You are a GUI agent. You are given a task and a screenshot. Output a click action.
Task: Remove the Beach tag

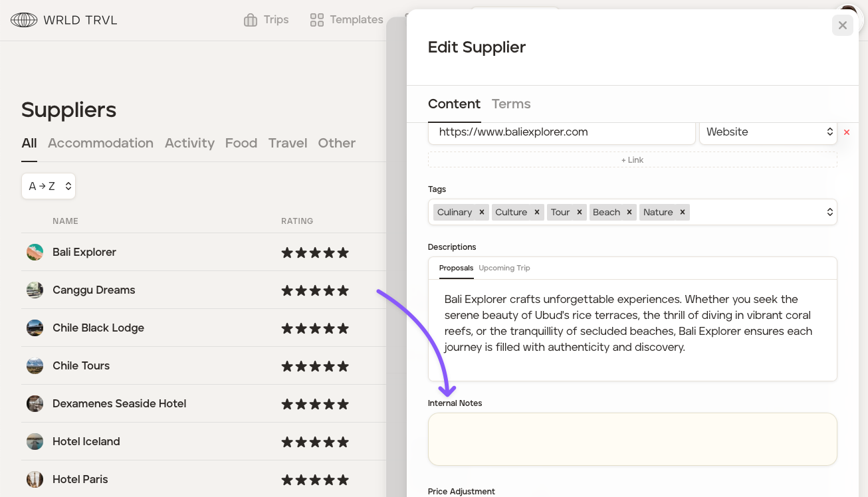(629, 213)
